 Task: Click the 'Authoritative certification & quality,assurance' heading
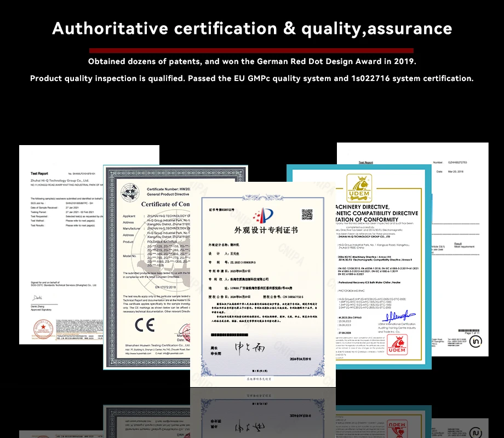[x=252, y=28]
